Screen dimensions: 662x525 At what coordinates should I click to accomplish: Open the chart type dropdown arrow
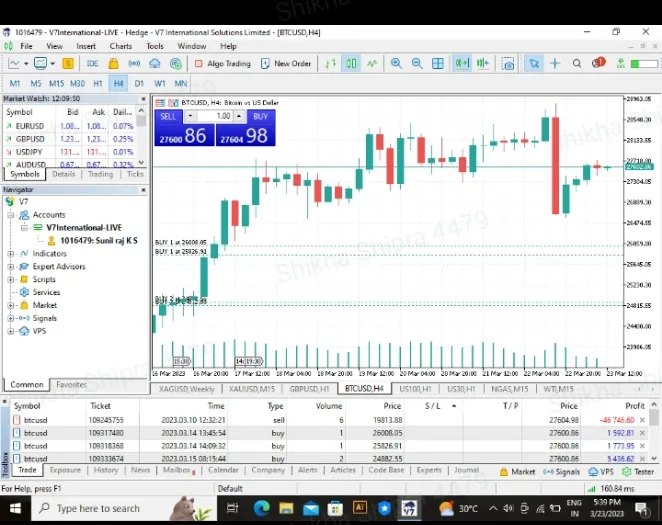pos(26,64)
